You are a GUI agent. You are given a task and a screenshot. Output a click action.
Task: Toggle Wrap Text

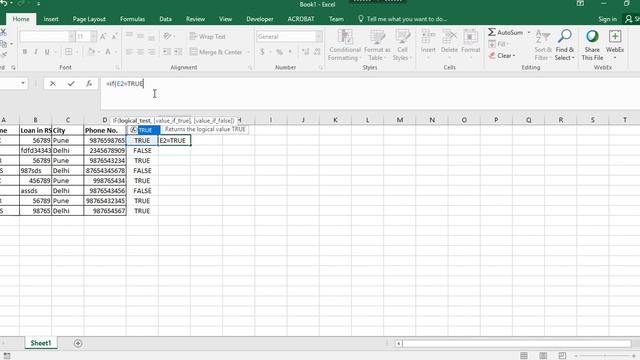pos(207,36)
